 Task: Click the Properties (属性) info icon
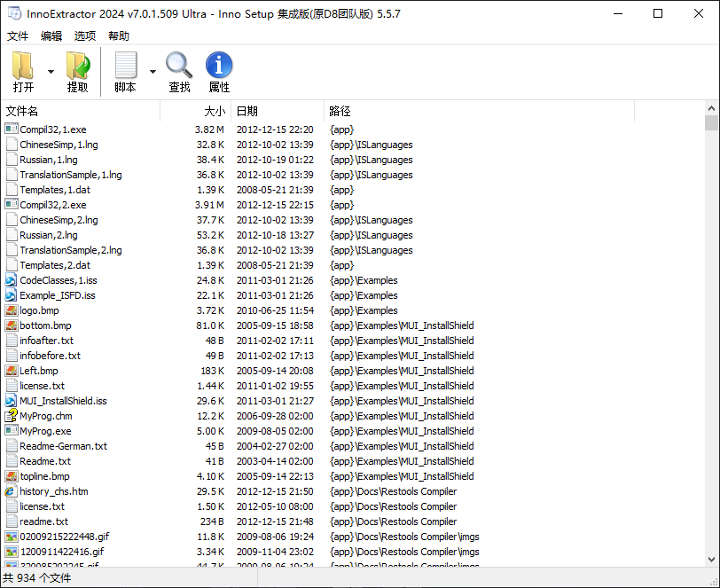219,67
